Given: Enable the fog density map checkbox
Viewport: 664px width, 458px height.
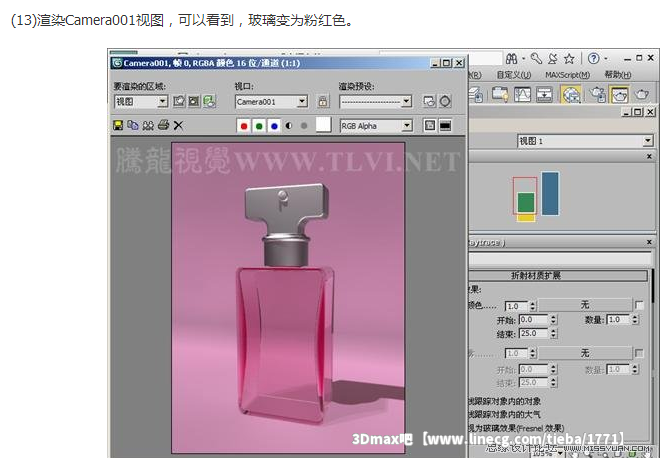Looking at the screenshot, I should [x=639, y=353].
